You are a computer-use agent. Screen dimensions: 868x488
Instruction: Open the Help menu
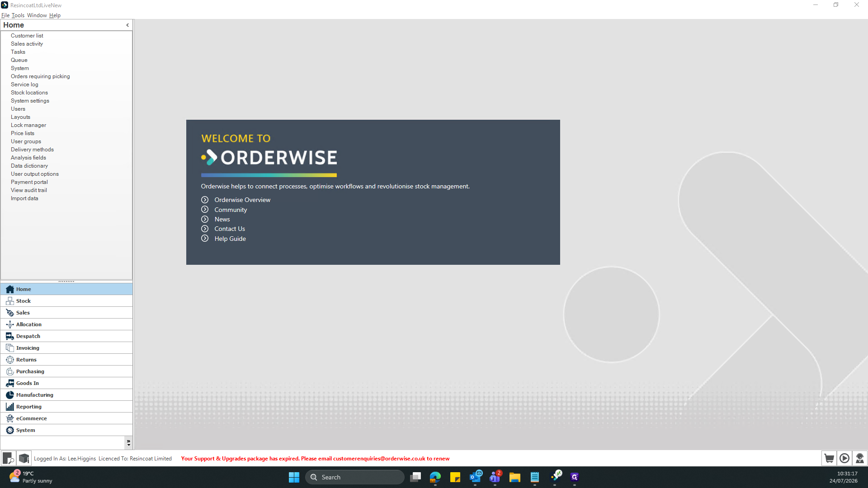pos(55,15)
